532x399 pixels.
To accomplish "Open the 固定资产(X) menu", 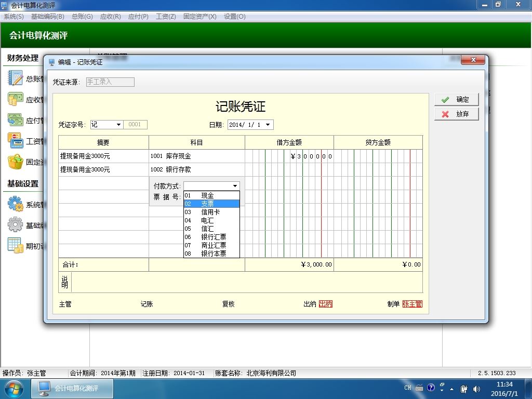I will point(200,17).
